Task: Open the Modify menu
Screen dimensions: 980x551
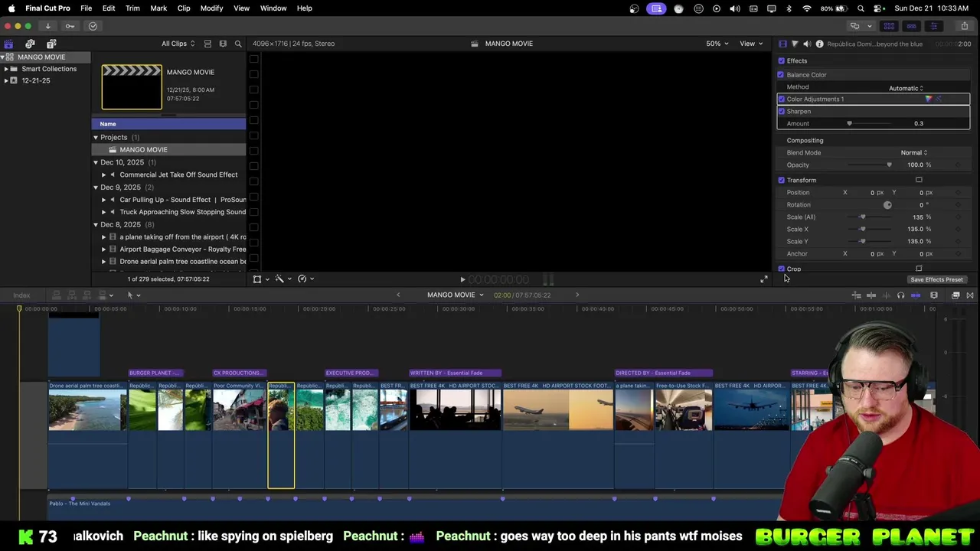Action: click(211, 8)
